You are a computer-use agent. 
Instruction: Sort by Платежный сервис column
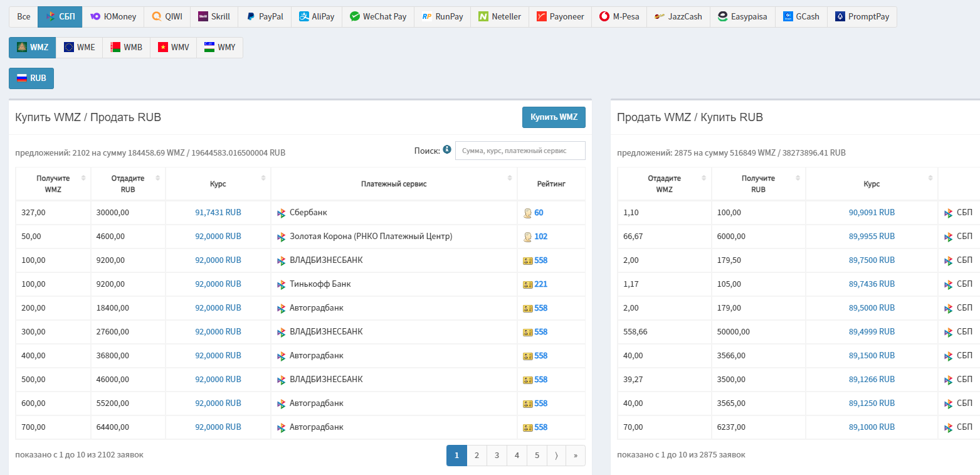tap(394, 184)
